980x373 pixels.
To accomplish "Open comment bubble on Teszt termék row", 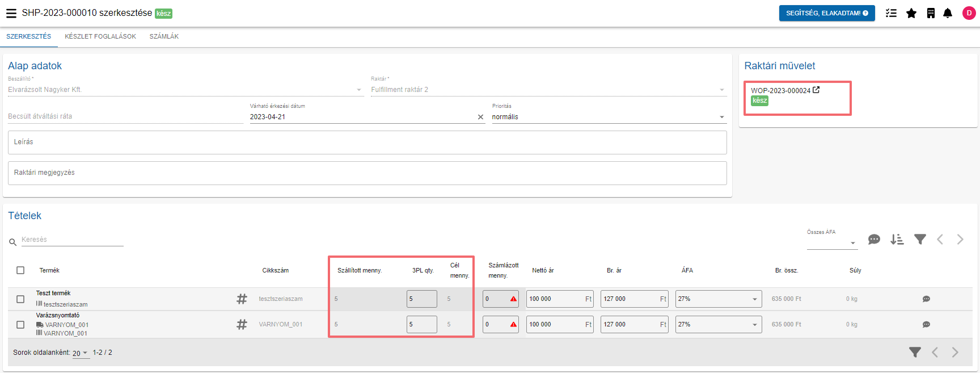I will coord(926,299).
